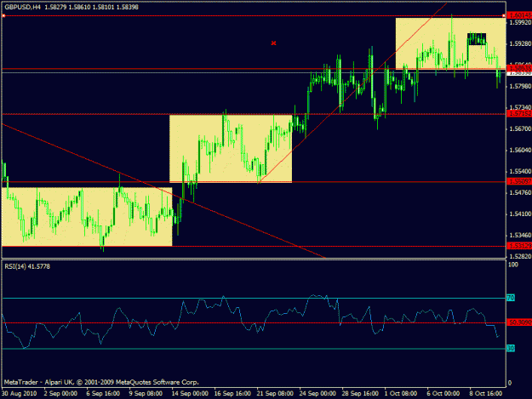
Task: Select the left end handle of the 1.60145 line
Action: (3, 15)
